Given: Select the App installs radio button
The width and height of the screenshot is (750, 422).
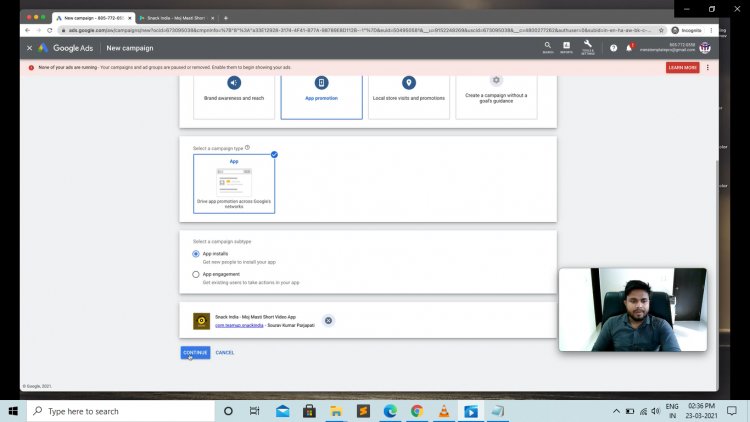Looking at the screenshot, I should pyautogui.click(x=196, y=254).
